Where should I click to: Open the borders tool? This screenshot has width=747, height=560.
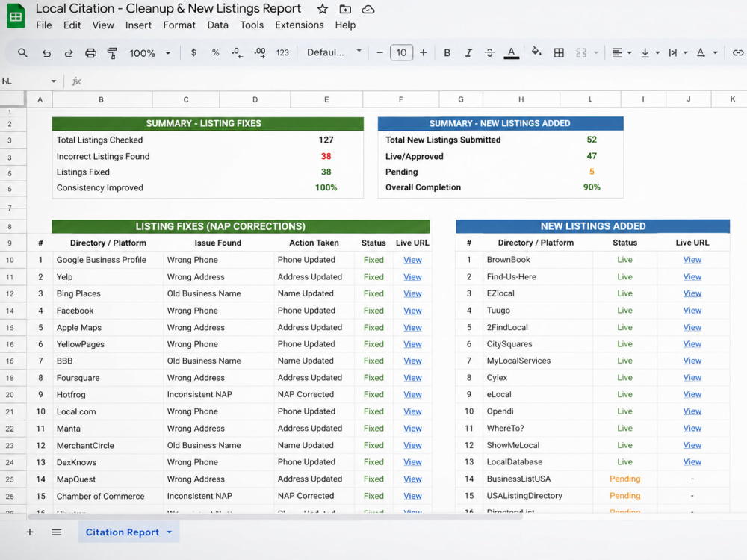point(559,52)
